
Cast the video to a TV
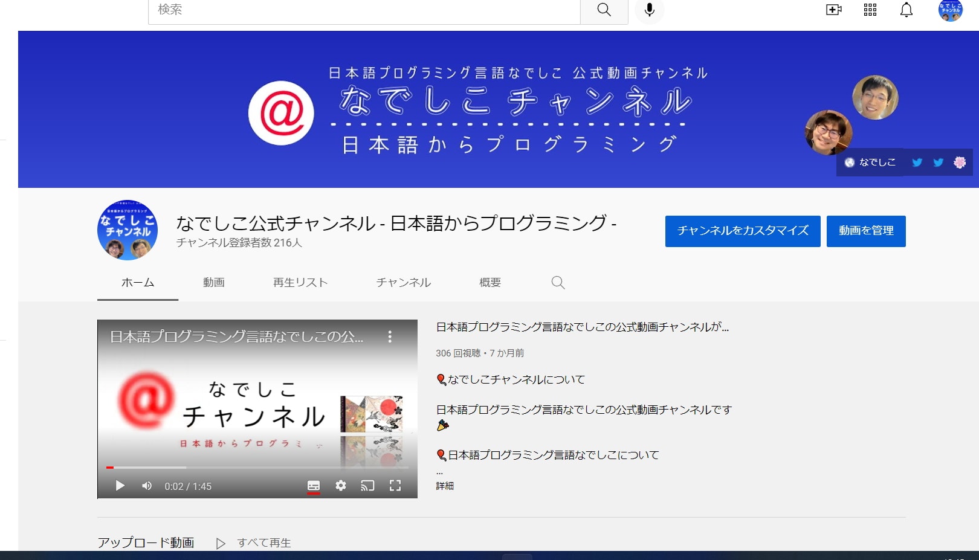[x=367, y=486]
